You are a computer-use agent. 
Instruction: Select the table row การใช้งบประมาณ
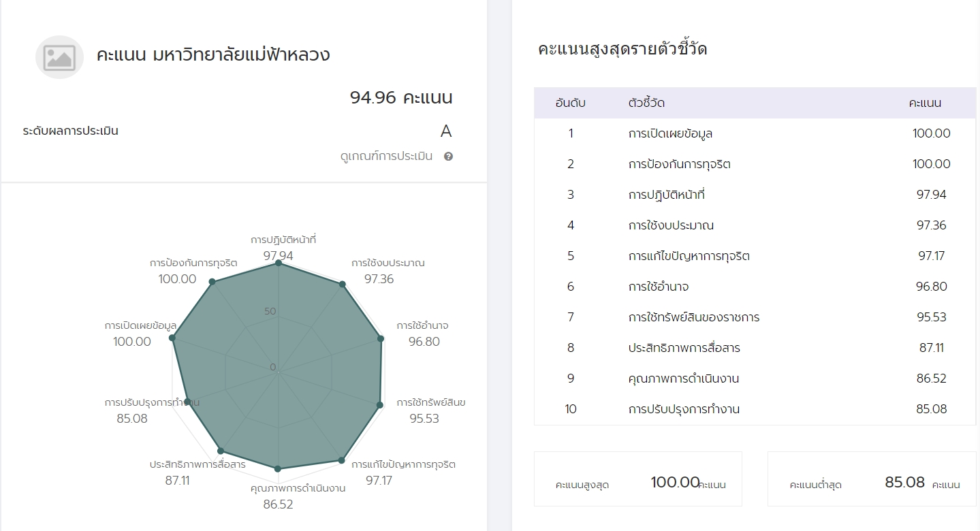pyautogui.click(x=755, y=225)
